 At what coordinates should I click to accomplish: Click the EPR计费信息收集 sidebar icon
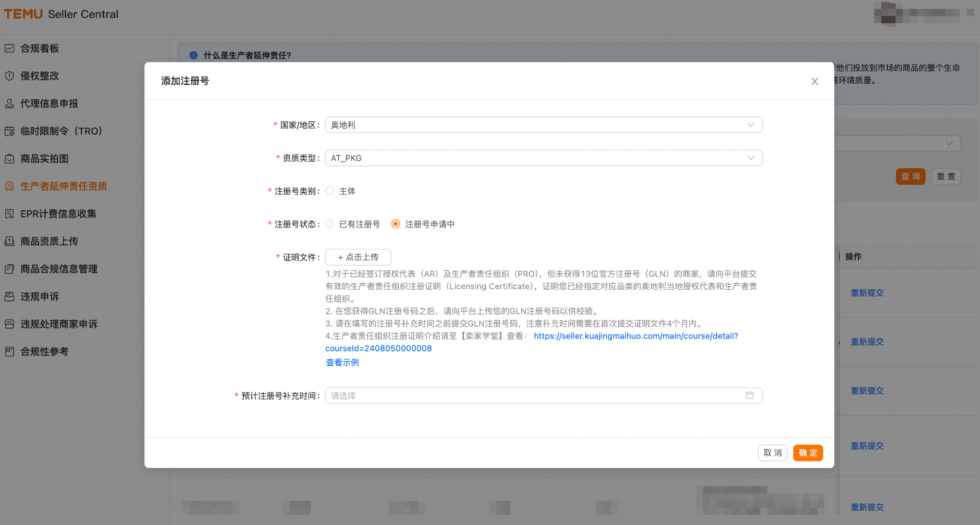[x=10, y=214]
